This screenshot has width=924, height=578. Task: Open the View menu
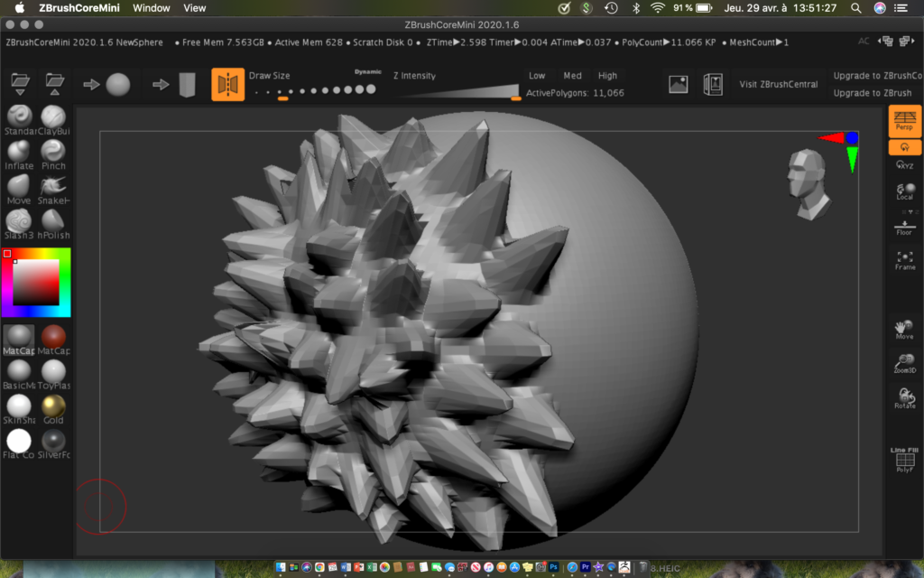(x=195, y=8)
